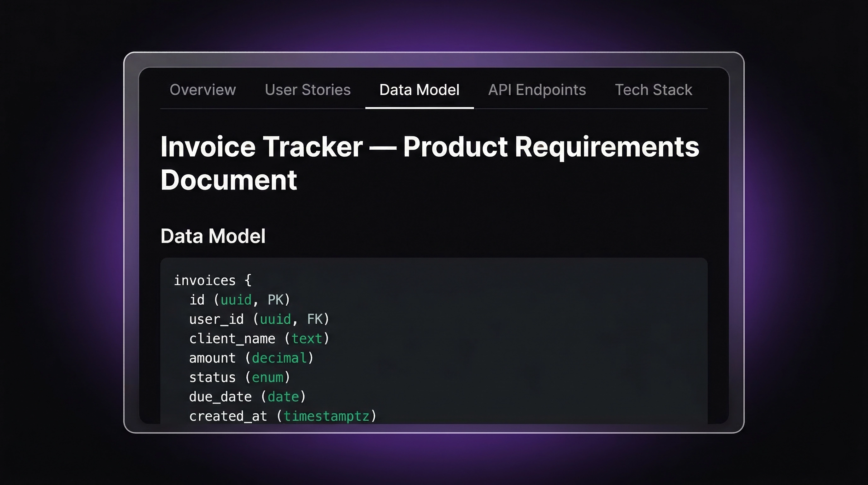Screen dimensions: 868x485
Task: Click the user_id field line
Action: [x=259, y=319]
